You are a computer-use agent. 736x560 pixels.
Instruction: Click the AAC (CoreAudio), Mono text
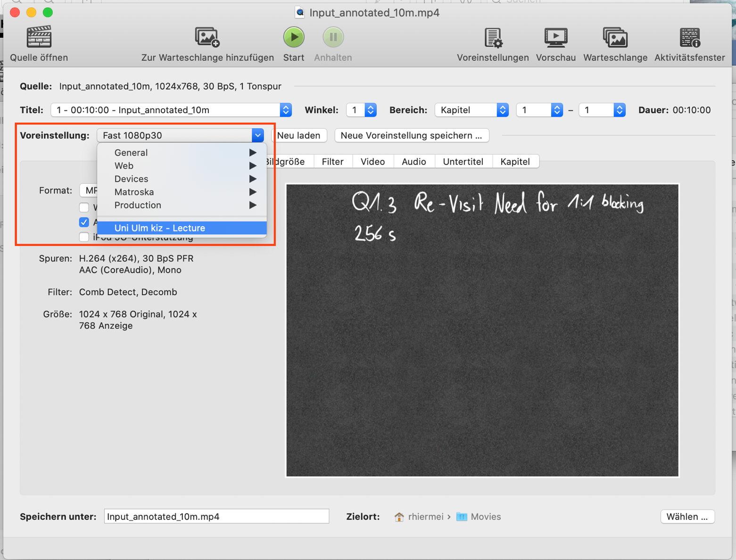click(x=130, y=270)
